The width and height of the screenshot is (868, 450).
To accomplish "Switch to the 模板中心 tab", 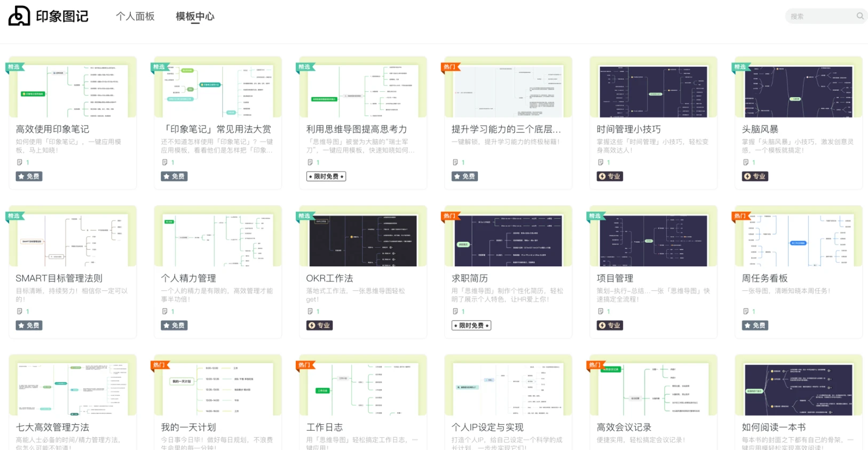I will (195, 17).
